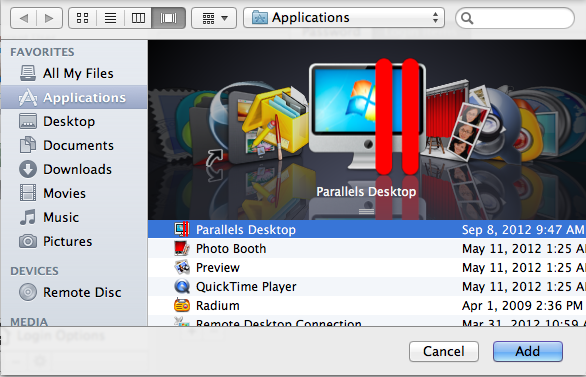Select Parallels Desktop row in list

[x=367, y=229]
